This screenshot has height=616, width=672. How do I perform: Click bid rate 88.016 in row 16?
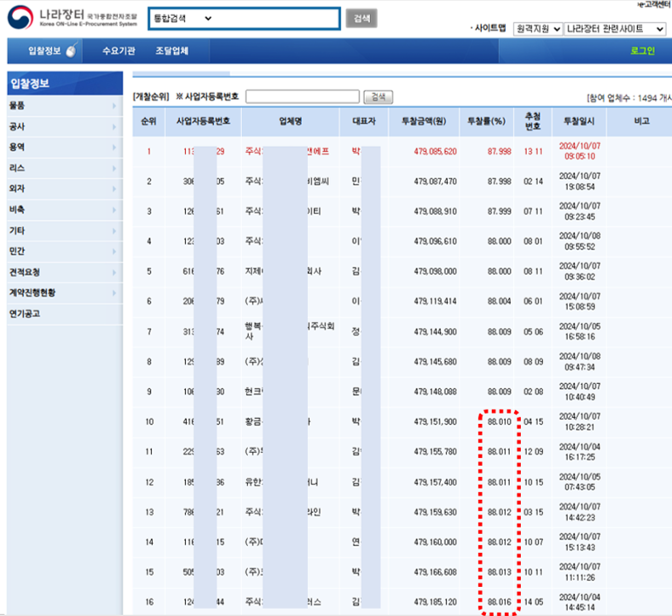tap(499, 602)
